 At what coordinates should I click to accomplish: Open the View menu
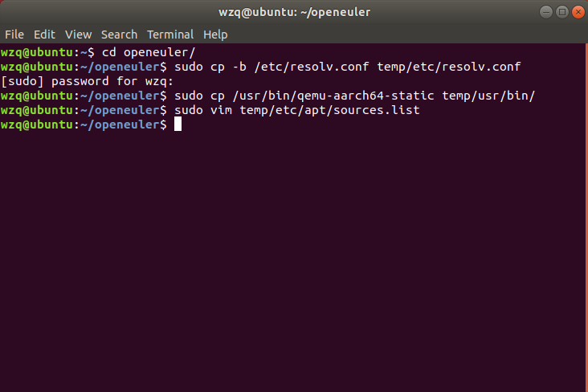(79, 35)
